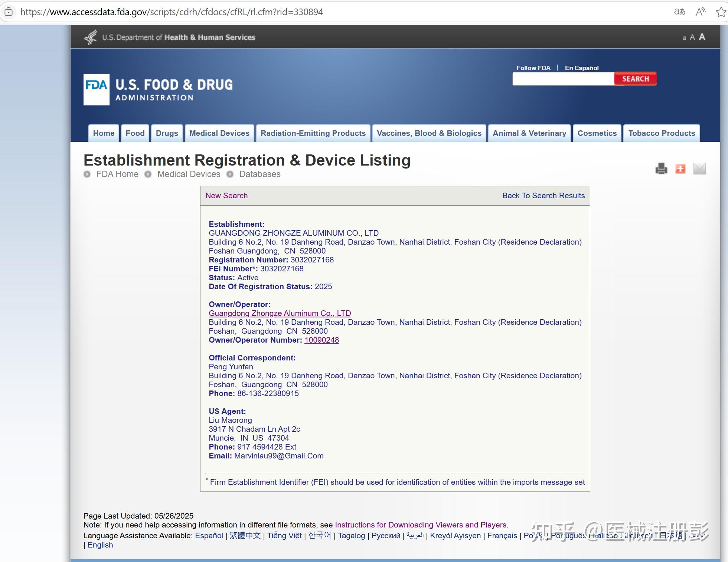Open the Home tab

104,133
